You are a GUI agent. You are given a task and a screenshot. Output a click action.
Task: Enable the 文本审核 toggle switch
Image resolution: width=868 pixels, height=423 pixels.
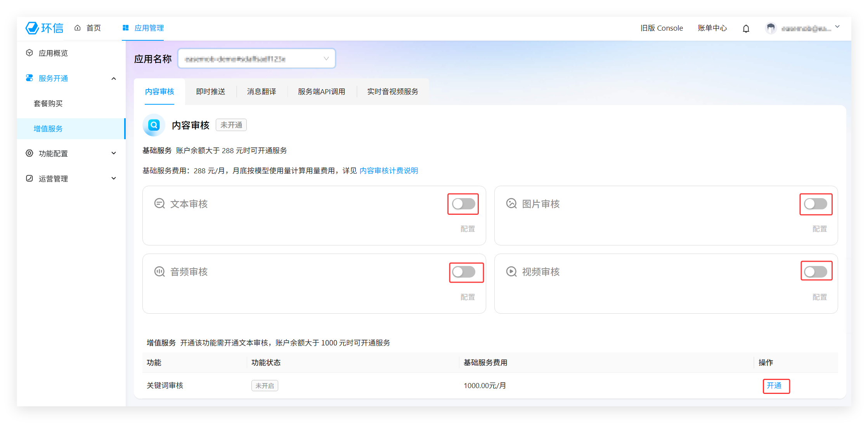[463, 204]
